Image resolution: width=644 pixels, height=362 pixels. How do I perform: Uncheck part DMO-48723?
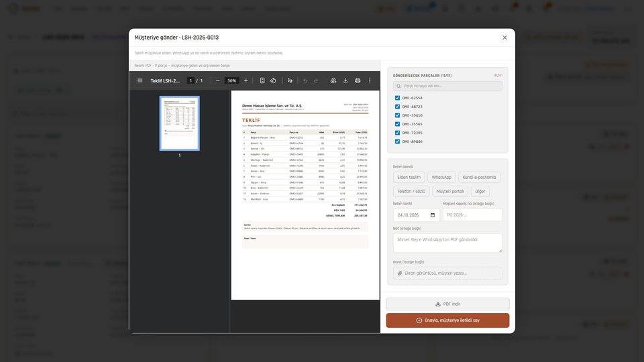pyautogui.click(x=397, y=107)
